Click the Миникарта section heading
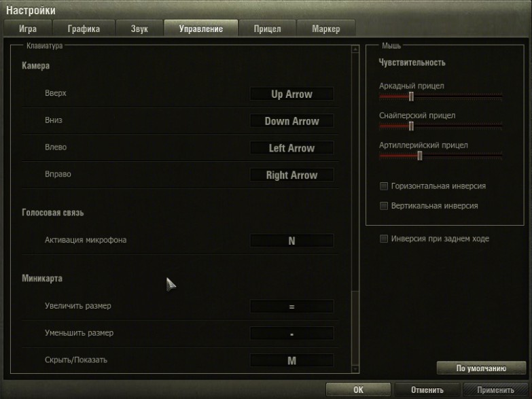532x399 pixels. point(42,279)
